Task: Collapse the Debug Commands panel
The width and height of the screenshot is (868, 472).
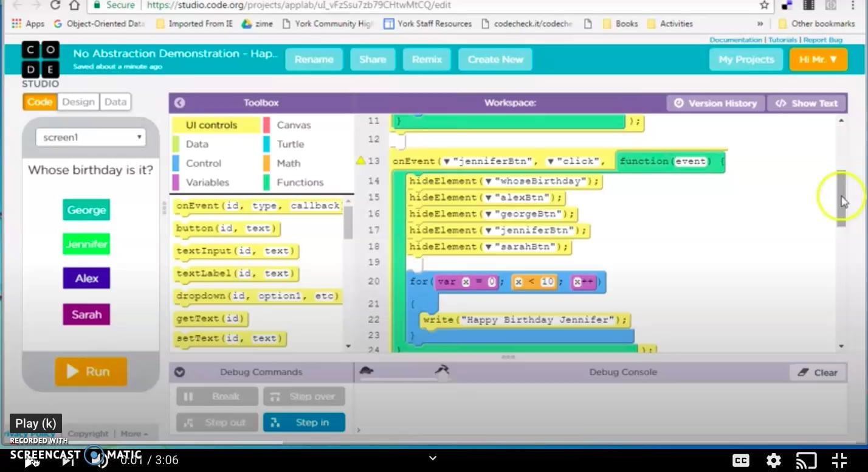Action: 179,372
